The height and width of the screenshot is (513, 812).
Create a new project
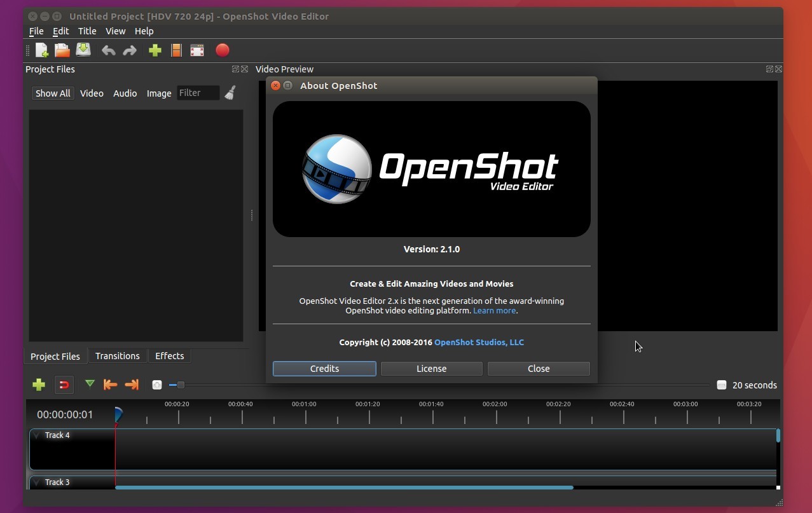click(41, 50)
